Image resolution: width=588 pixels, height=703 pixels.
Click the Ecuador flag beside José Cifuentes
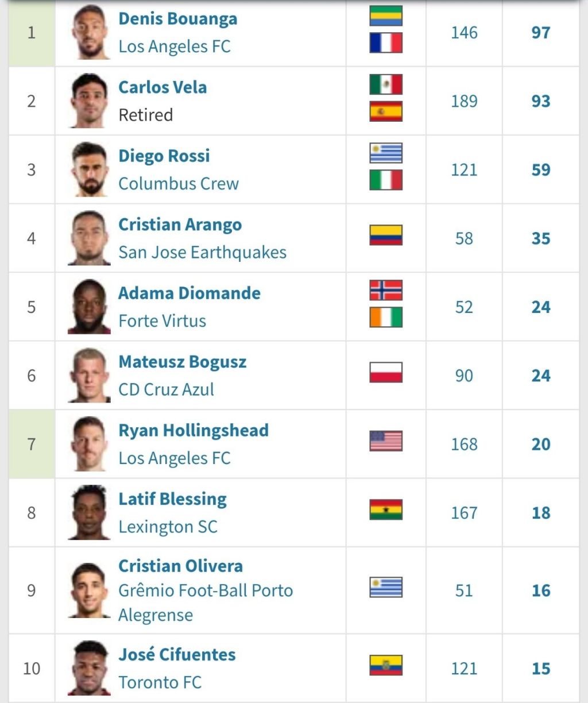tap(385, 666)
